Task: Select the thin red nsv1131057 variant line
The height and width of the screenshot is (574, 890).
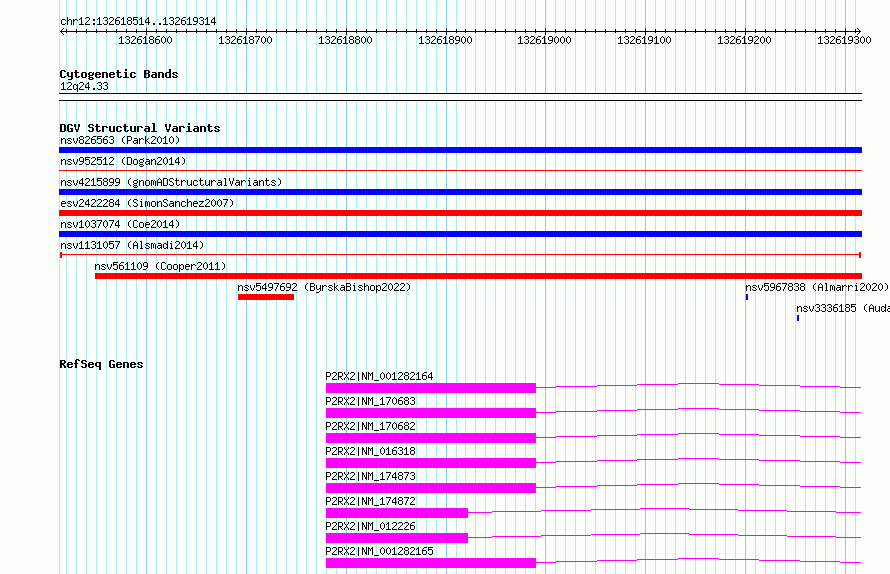Action: point(460,255)
